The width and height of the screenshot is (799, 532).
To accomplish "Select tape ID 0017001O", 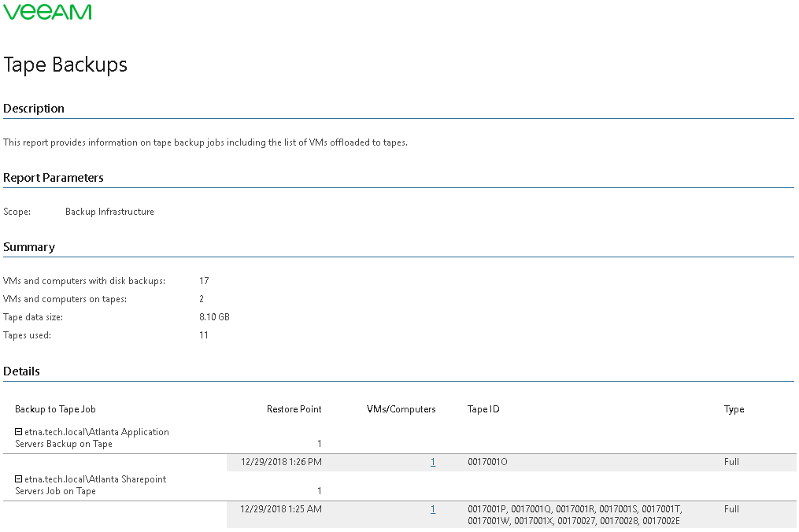I will (487, 462).
